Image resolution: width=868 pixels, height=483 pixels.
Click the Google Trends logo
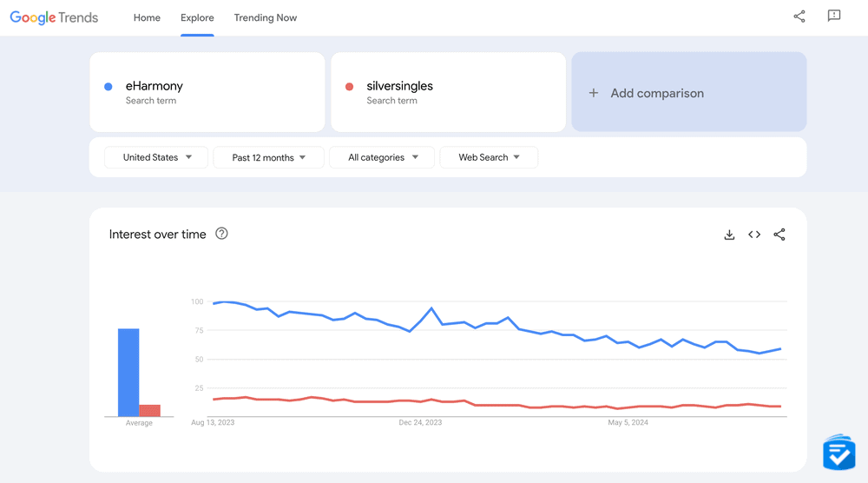54,17
